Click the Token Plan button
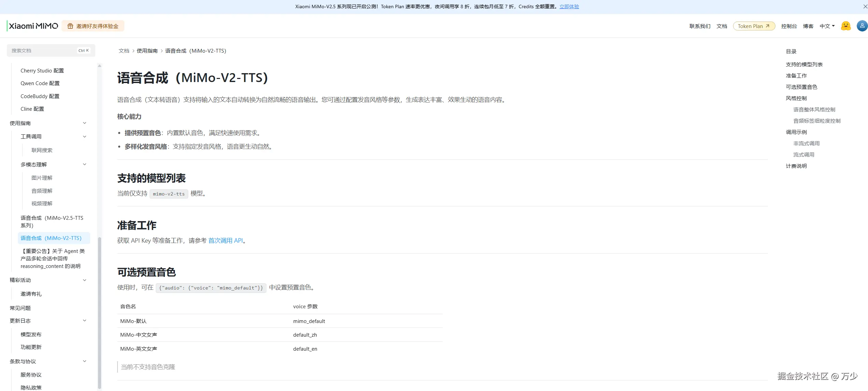The height and width of the screenshot is (391, 868). coord(754,26)
